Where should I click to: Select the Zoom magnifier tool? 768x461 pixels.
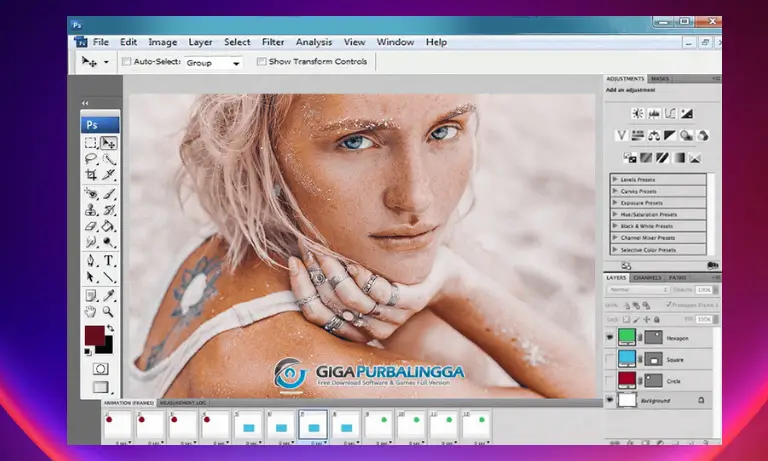pos(108,311)
